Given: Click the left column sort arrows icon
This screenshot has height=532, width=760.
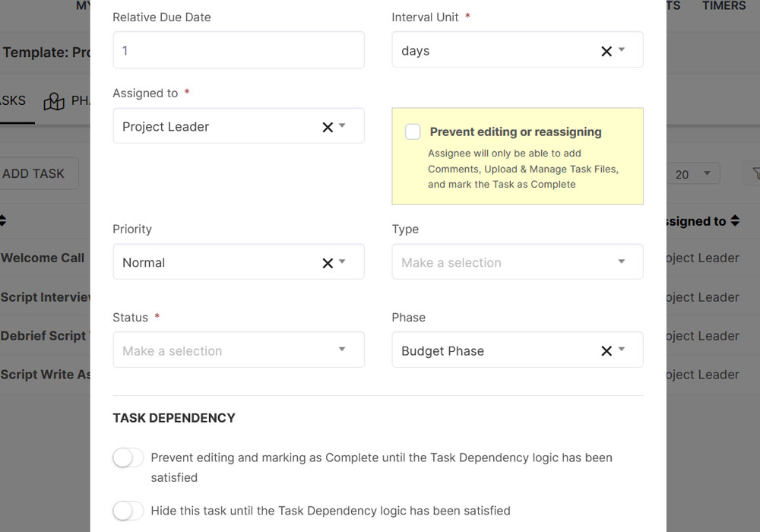Looking at the screenshot, I should click(x=2, y=221).
